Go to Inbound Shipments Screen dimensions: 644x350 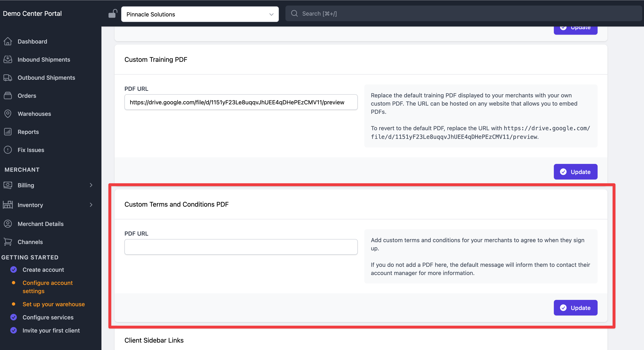pyautogui.click(x=44, y=60)
